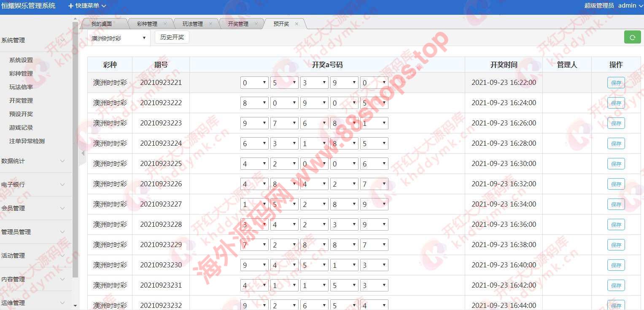The image size is (644, 310).
Task: Click the 历史开奖 button
Action: tap(172, 37)
